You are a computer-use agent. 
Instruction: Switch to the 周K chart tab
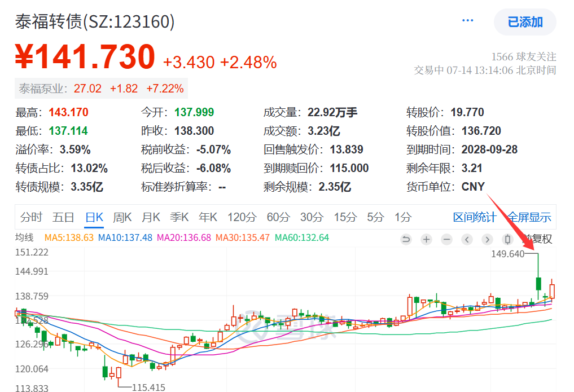(x=122, y=217)
